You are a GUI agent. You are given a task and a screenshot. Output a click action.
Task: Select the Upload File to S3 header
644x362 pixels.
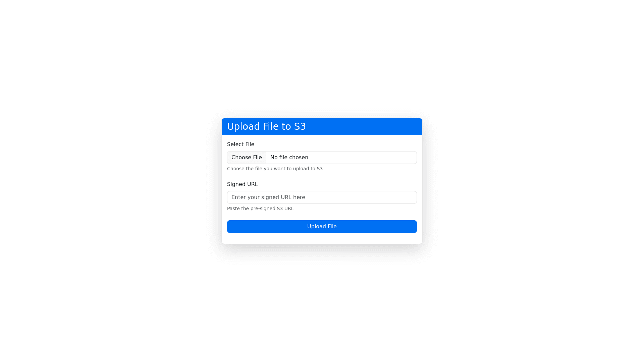point(266,126)
